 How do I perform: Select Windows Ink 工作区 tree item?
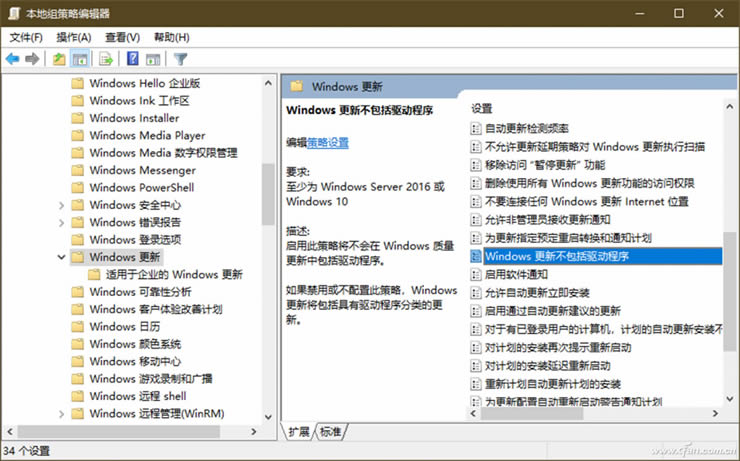[x=140, y=101]
